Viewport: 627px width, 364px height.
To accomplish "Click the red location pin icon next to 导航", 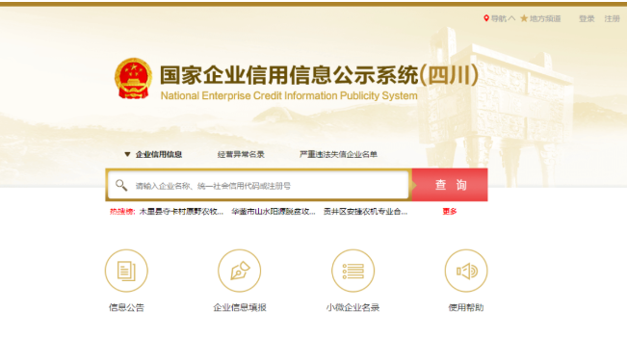I will pos(486,18).
